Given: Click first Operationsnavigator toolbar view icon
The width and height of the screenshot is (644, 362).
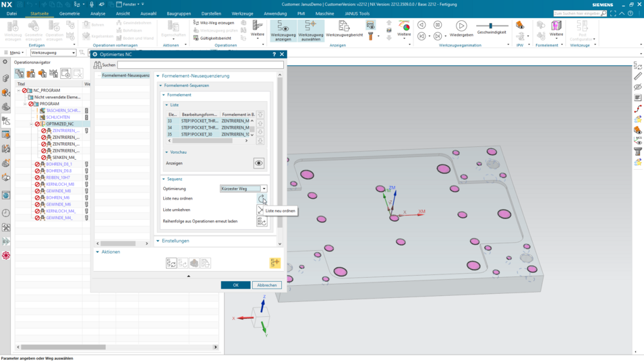Looking at the screenshot, I should tap(20, 73).
